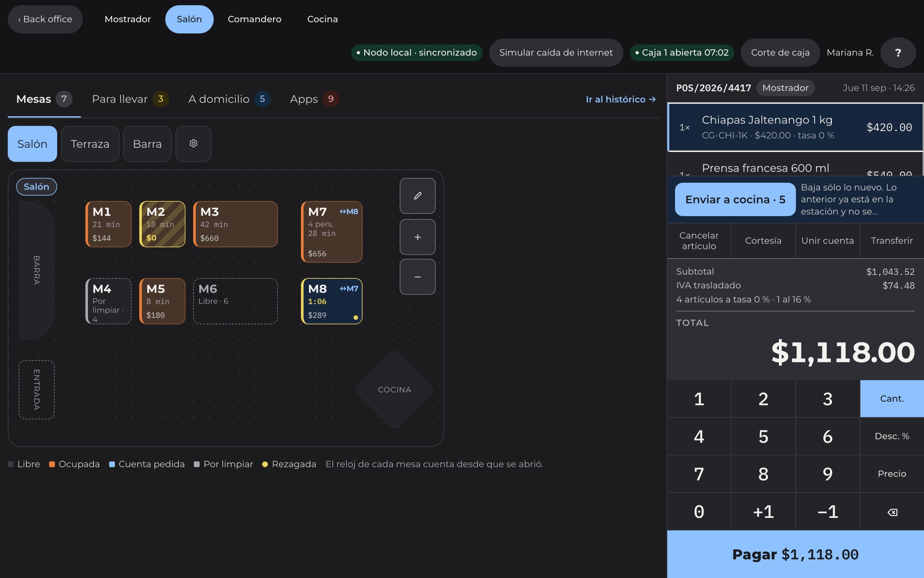
Task: Activate Precio keypad mode
Action: tap(892, 473)
